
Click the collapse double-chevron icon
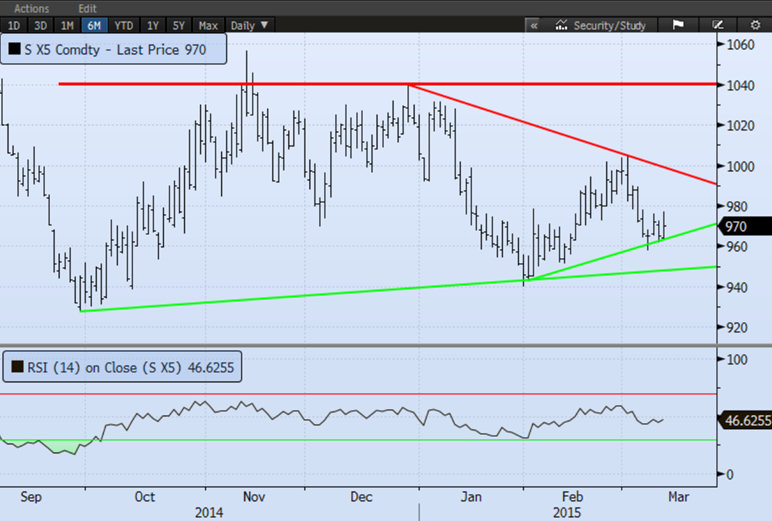[x=533, y=24]
